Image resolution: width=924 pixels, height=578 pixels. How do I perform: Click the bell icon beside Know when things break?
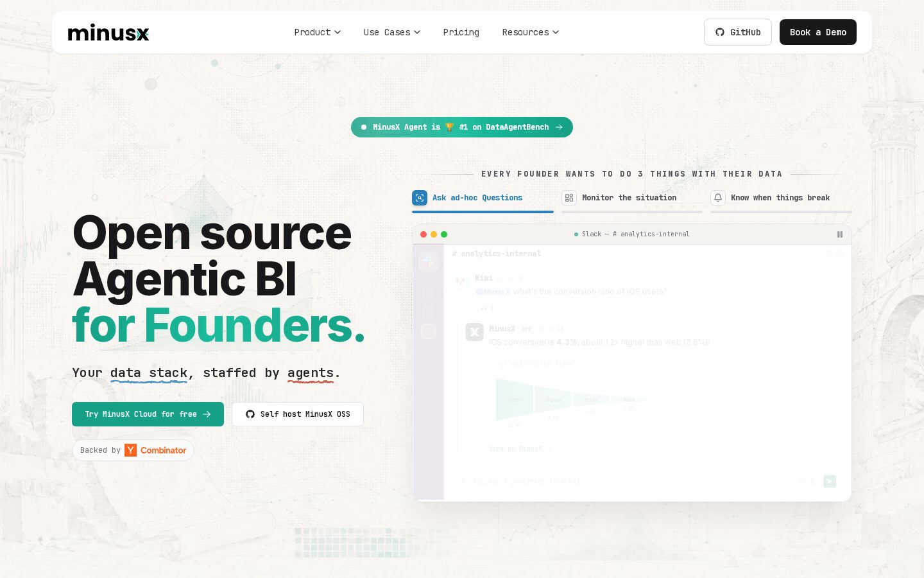pyautogui.click(x=718, y=198)
